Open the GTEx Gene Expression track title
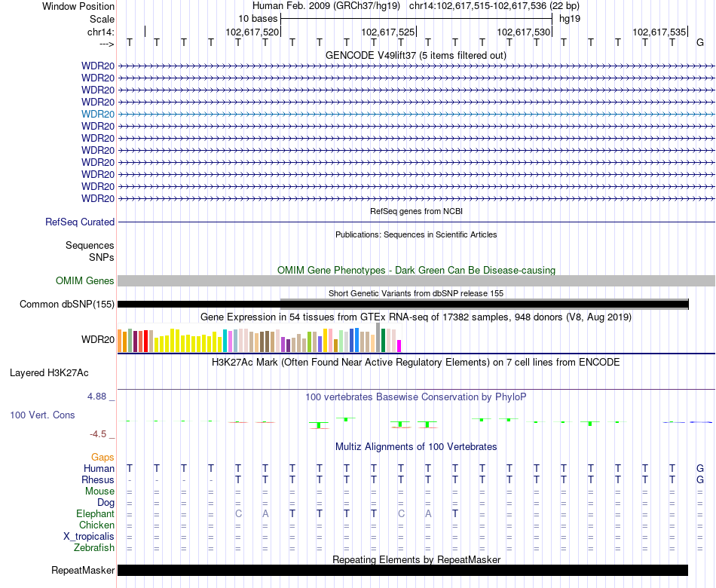The width and height of the screenshot is (716, 588). coord(416,317)
